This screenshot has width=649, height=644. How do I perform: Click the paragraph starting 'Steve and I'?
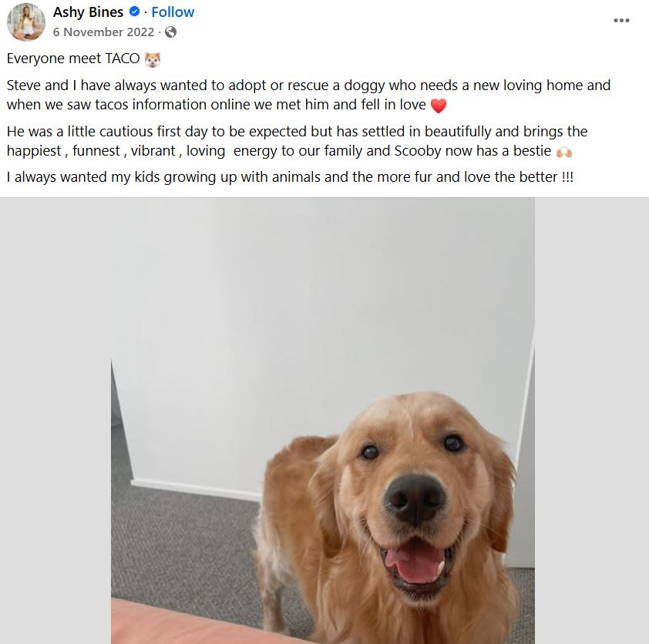coord(309,95)
